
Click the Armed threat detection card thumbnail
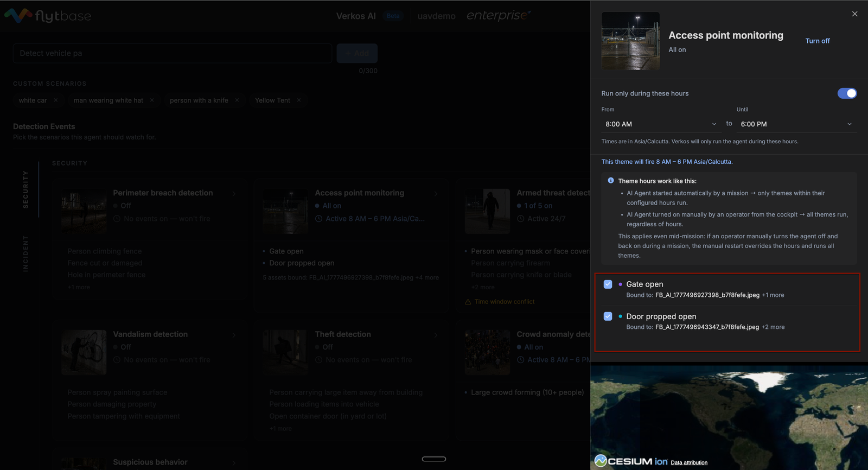point(488,211)
